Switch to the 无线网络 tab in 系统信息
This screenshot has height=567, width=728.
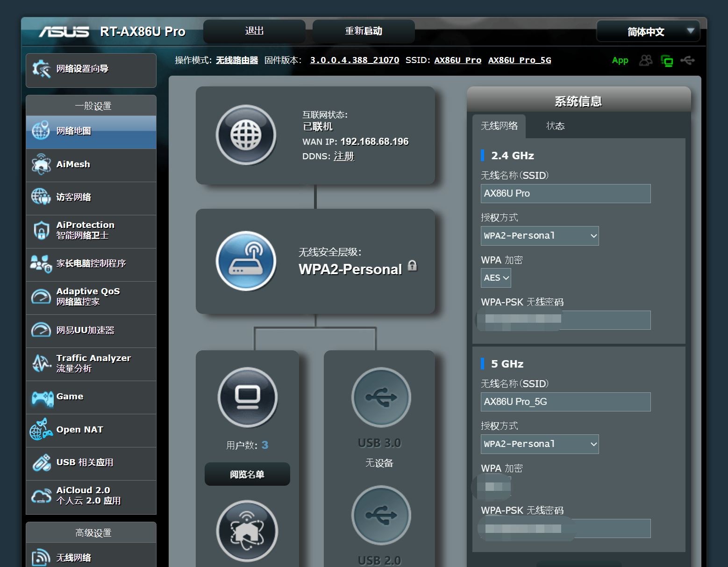pos(499,126)
